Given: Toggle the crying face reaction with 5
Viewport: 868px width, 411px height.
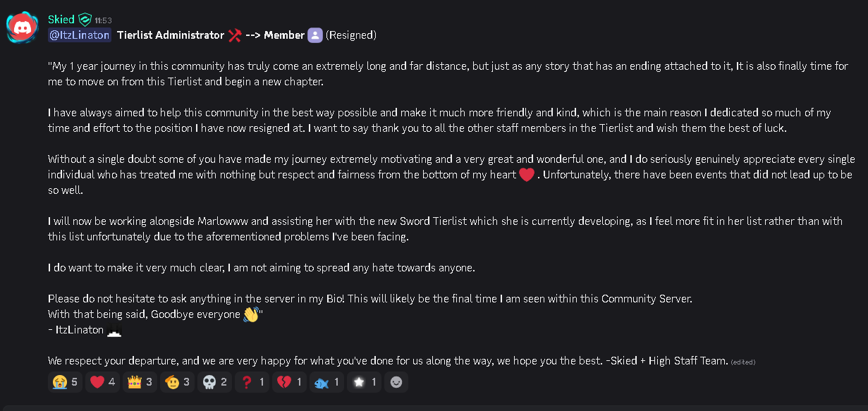Looking at the screenshot, I should click(66, 382).
